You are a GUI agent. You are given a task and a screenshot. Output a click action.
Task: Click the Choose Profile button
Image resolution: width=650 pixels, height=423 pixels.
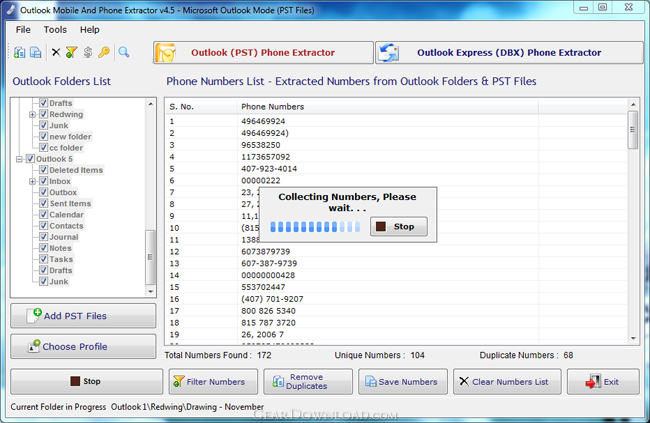pos(83,346)
